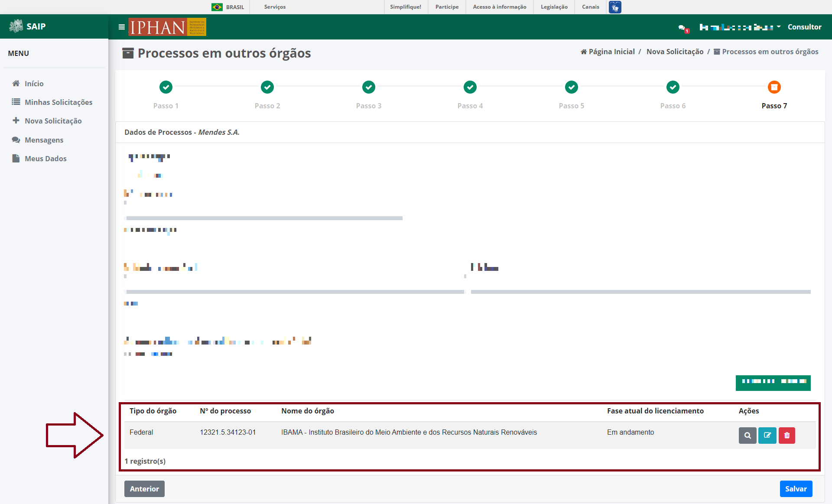
Task: Select the Federal cell in table
Action: pos(141,432)
